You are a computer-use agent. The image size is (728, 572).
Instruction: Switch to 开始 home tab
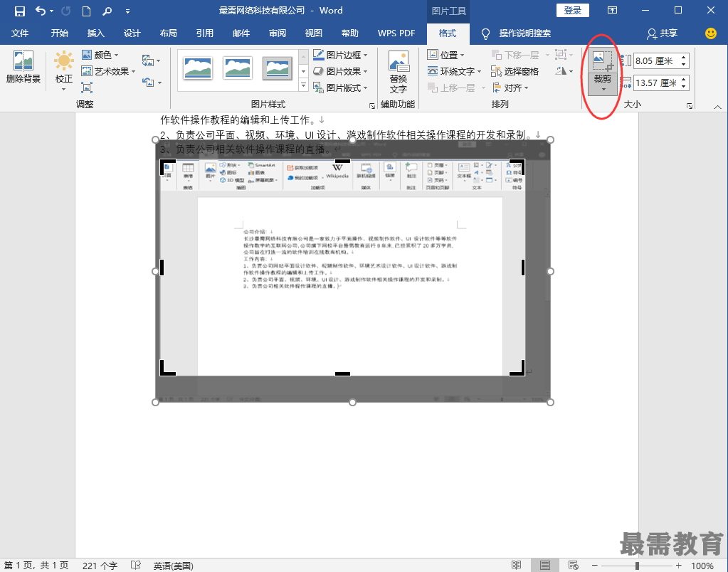[60, 33]
